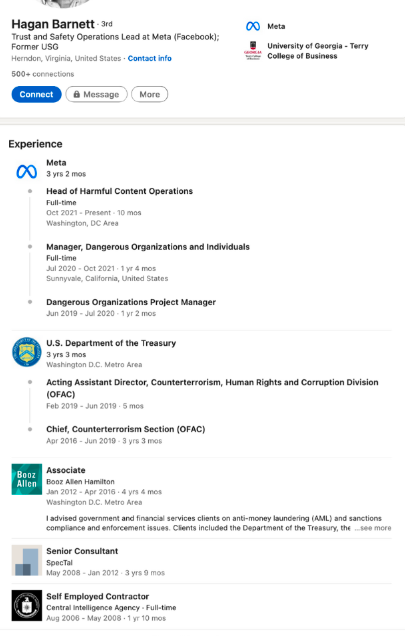
Task: Open University of Georgia - Terry College link
Action: 318,51
